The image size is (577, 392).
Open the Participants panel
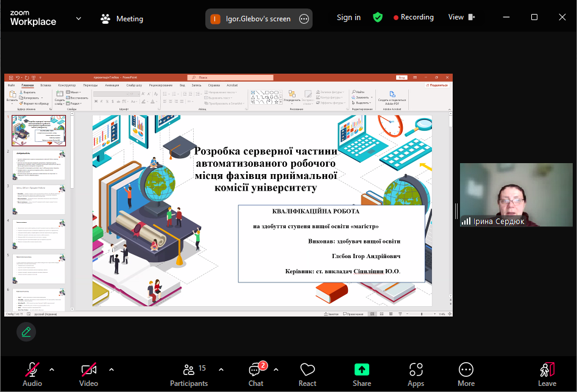189,374
